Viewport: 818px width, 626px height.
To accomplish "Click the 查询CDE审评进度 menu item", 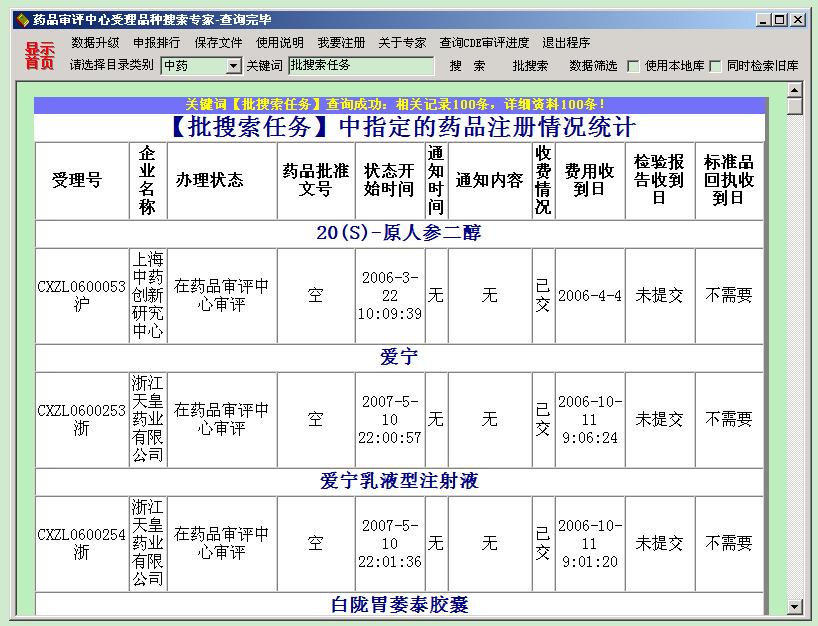I will tap(484, 42).
